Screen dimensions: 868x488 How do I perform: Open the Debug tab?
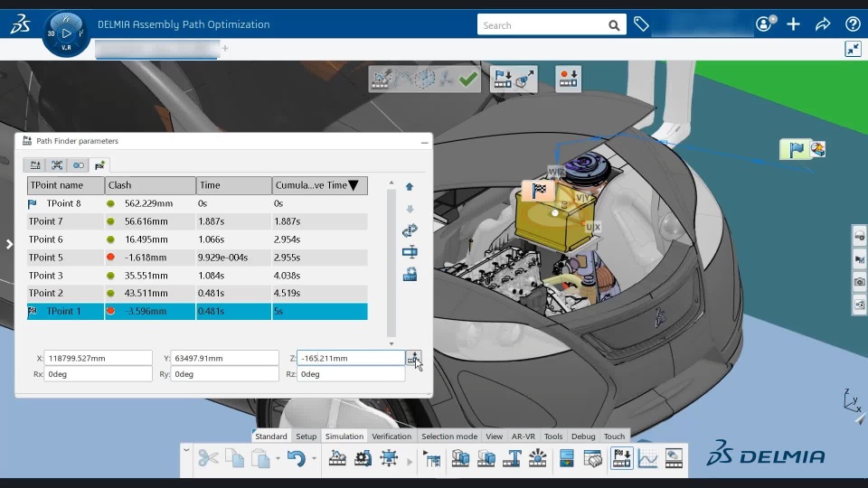click(583, 436)
